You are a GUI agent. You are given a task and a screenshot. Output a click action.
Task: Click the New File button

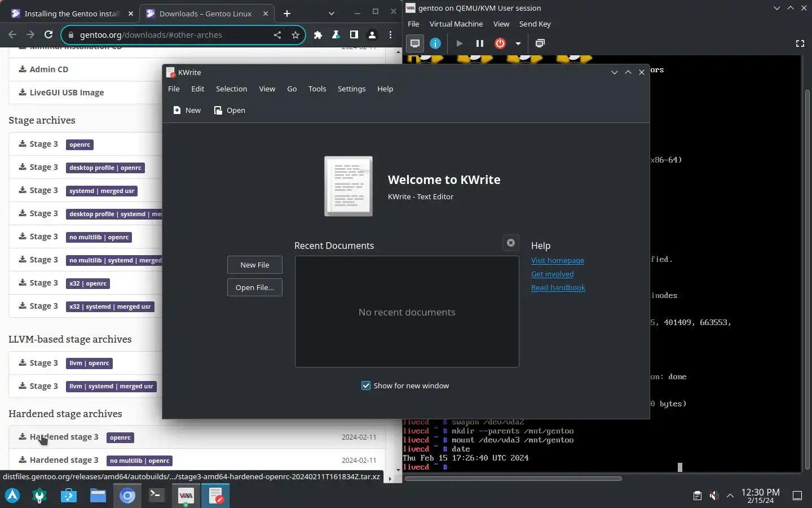(255, 265)
